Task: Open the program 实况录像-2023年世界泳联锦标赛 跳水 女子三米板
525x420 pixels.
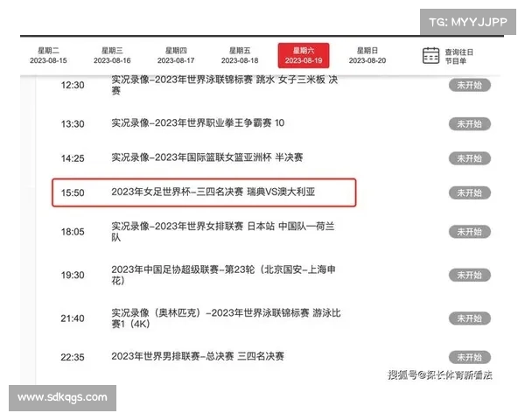Action: 225,85
